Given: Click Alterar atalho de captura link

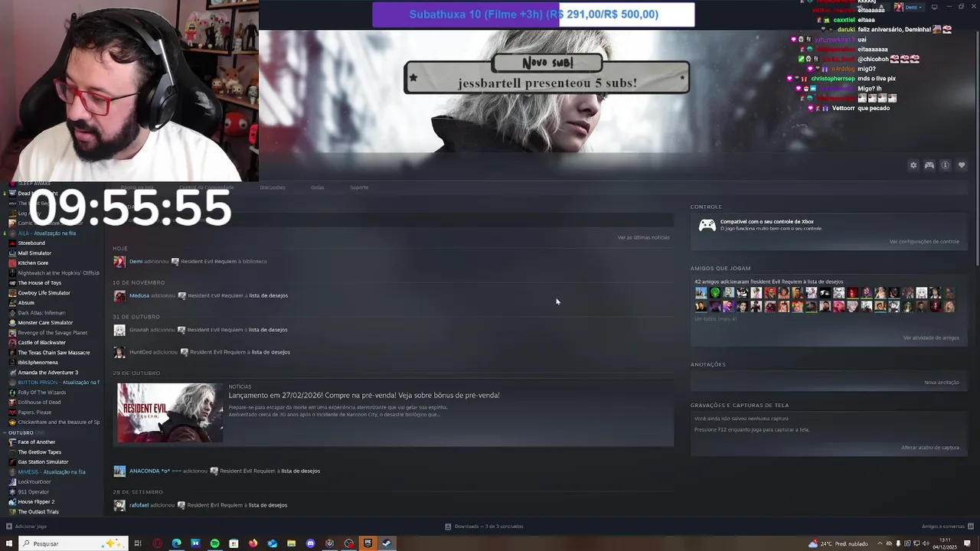Looking at the screenshot, I should click(930, 447).
